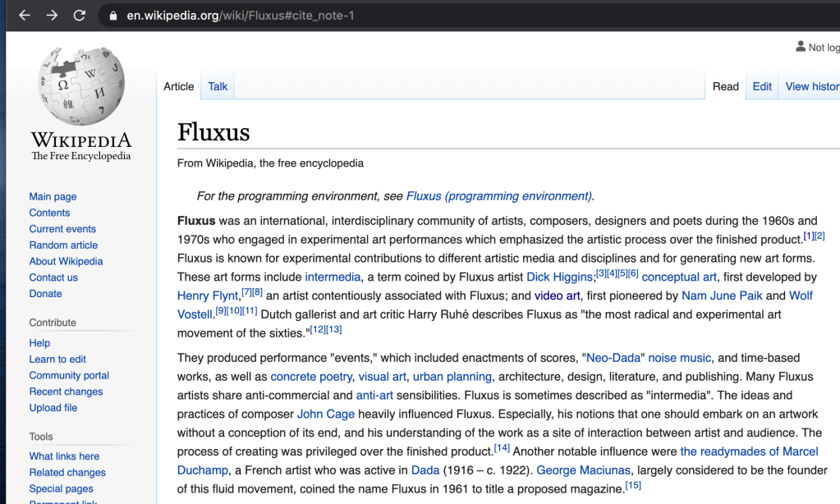Screen dimensions: 840x504
Task: Click the browser forward arrow
Action: coord(52,16)
